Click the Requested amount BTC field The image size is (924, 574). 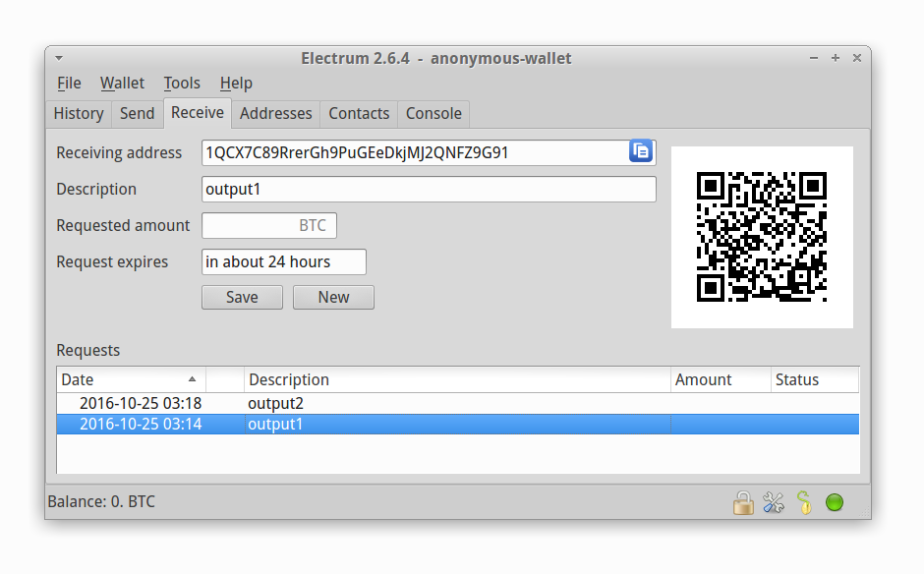pos(268,225)
